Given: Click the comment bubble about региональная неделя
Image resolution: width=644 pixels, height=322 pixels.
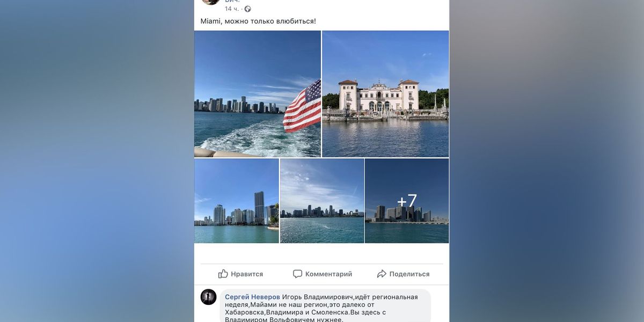Looking at the screenshot, I should tap(325, 305).
